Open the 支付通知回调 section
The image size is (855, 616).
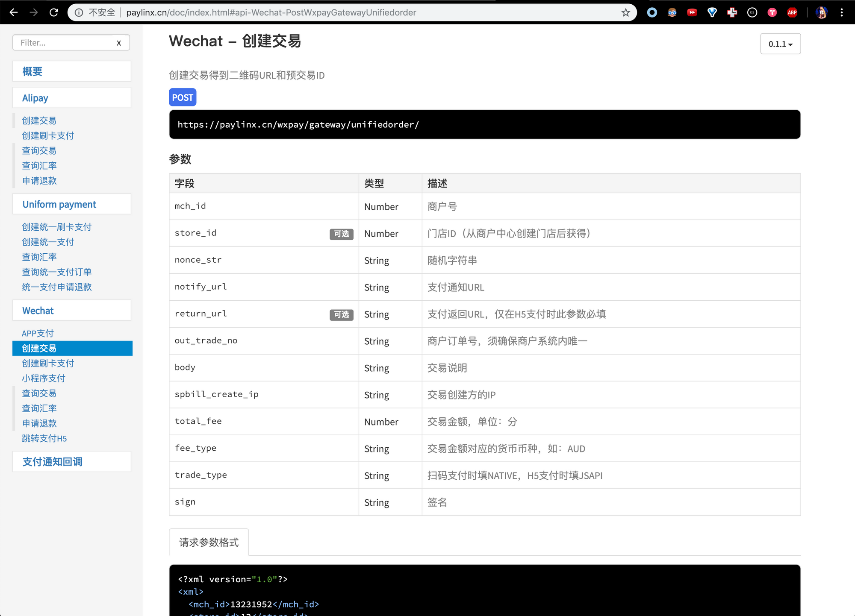pos(52,461)
